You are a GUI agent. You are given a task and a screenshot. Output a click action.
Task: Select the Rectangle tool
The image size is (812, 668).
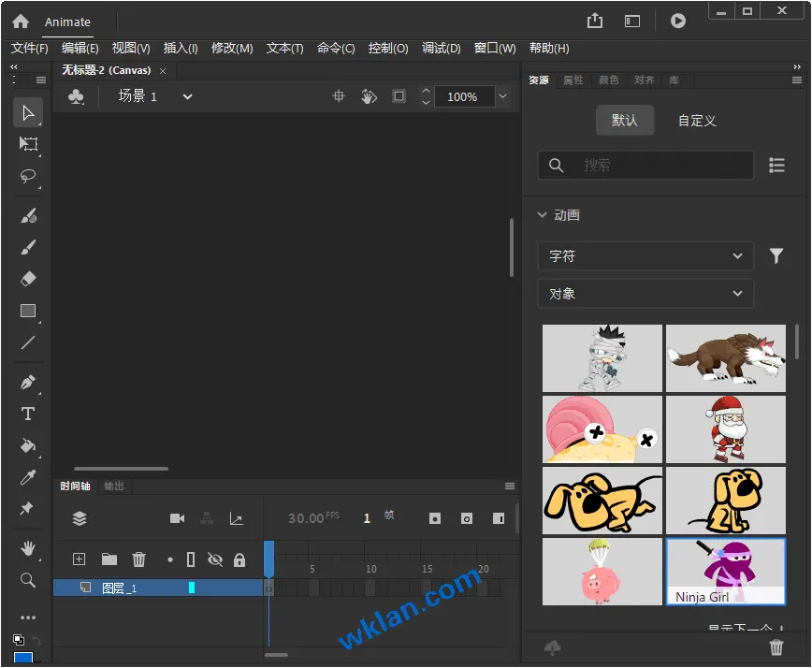pyautogui.click(x=28, y=311)
